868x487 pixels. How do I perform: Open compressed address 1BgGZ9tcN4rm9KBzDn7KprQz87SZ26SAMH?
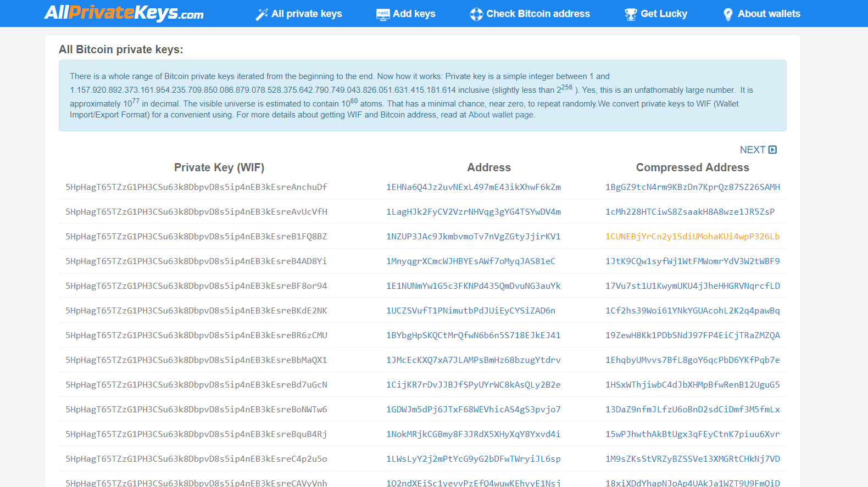click(693, 187)
